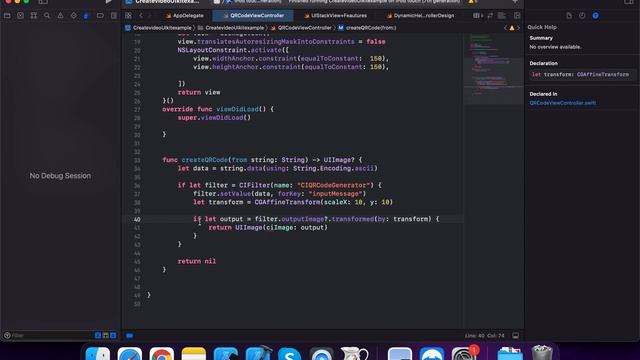Switch to UIStackView+Feautures tab
This screenshot has width=640, height=360.
point(336,16)
